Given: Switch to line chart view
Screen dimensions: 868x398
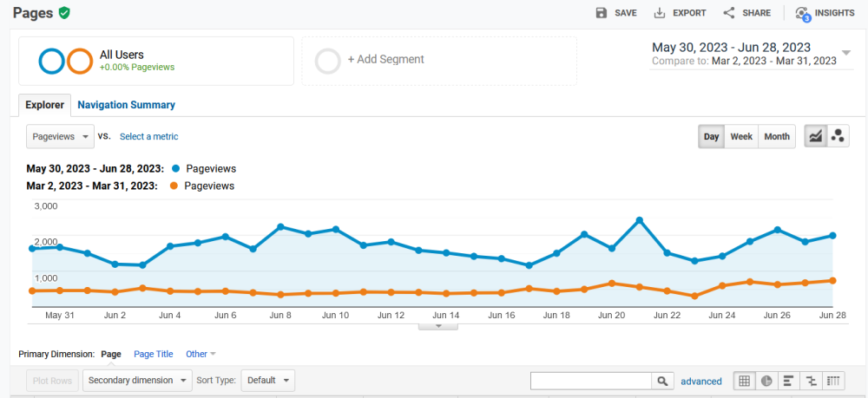Looking at the screenshot, I should [x=816, y=136].
